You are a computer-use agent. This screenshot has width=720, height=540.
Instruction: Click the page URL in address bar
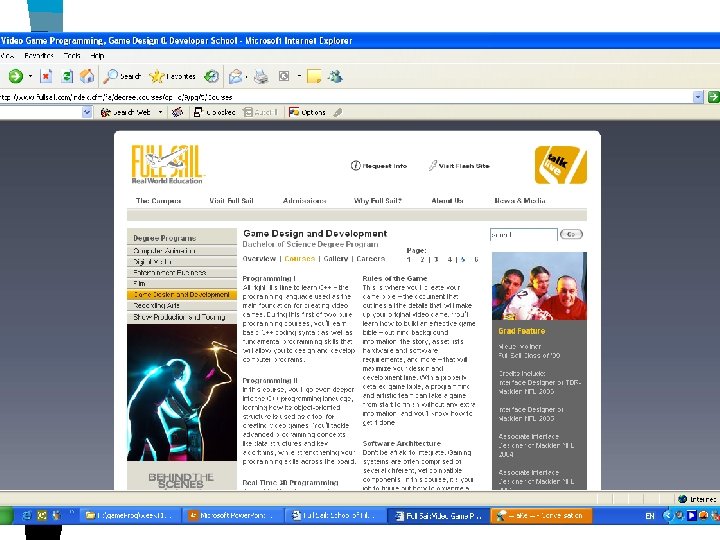(116, 97)
